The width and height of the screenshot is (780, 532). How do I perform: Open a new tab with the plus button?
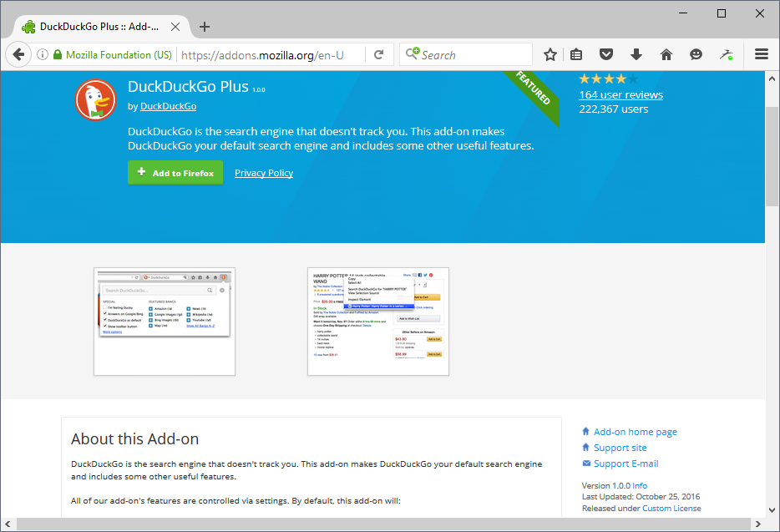(205, 27)
